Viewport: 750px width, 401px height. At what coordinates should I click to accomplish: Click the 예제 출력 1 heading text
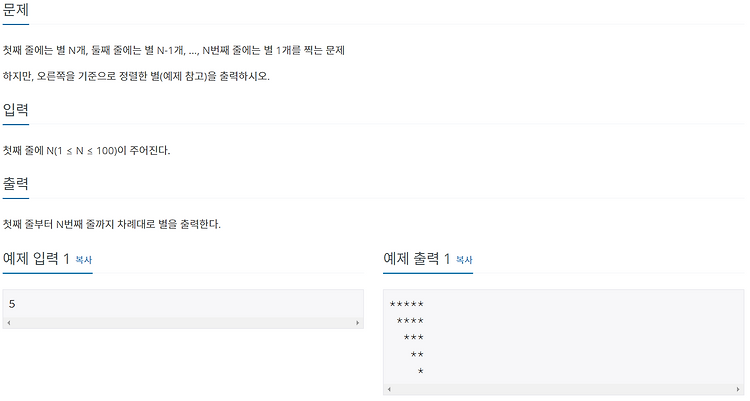(x=417, y=259)
